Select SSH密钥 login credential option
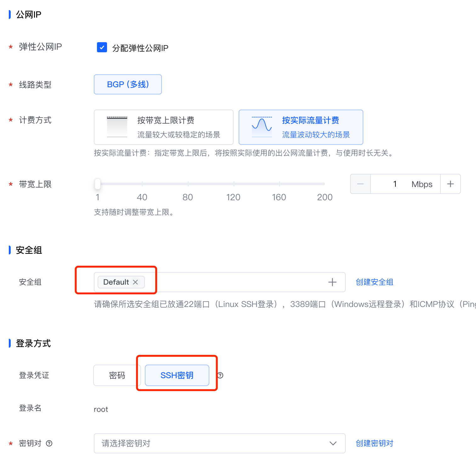Image resolution: width=476 pixels, height=466 pixels. (177, 375)
